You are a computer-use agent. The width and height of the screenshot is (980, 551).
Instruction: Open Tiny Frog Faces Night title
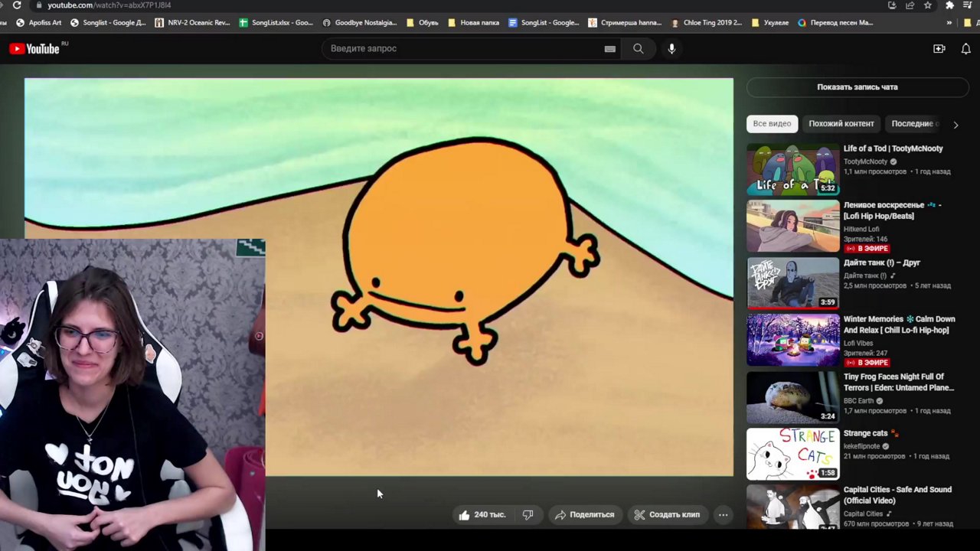(899, 382)
